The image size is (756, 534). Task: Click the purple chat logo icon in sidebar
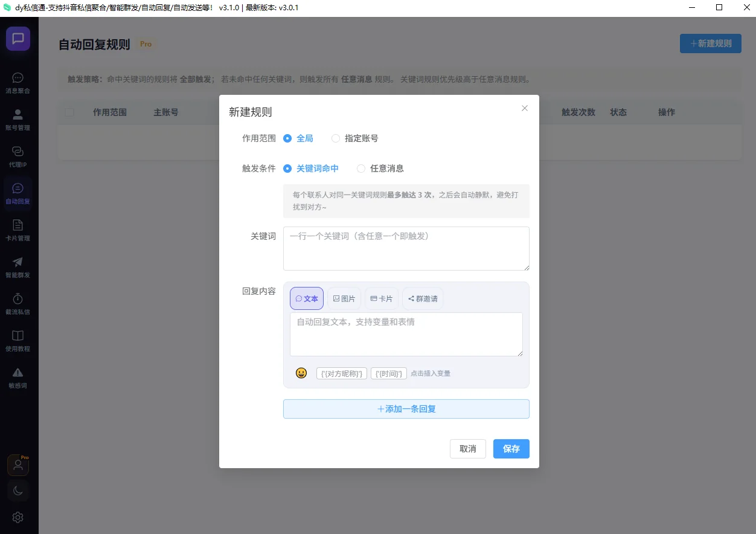click(x=18, y=39)
